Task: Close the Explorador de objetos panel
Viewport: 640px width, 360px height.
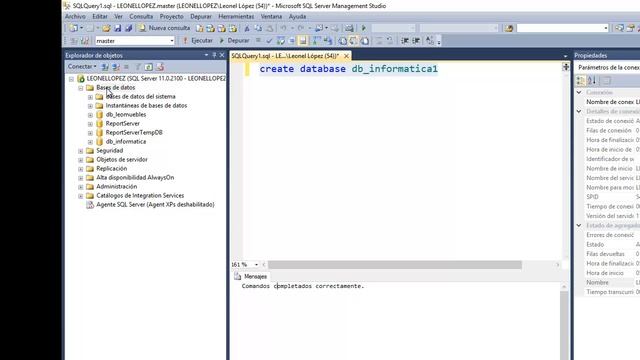Action: [222, 55]
